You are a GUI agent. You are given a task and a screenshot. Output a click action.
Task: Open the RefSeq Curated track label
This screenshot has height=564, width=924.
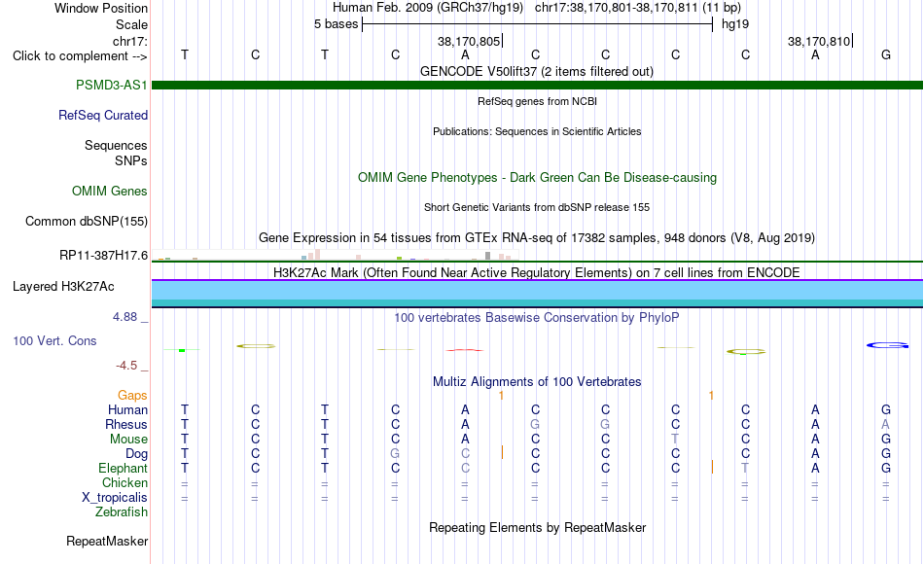click(102, 115)
